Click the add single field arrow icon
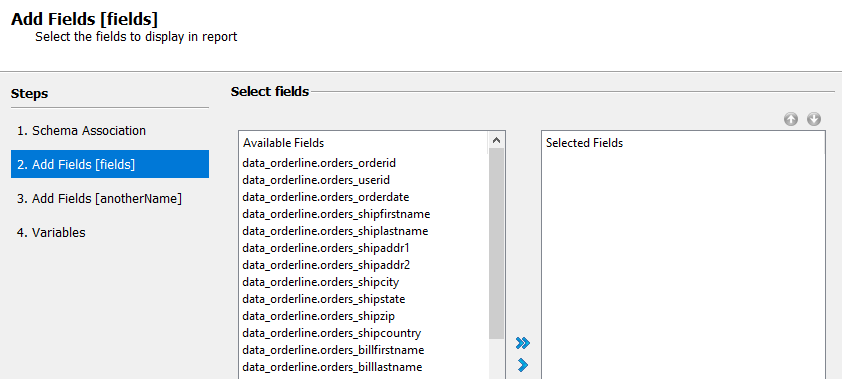The image size is (842, 379). pyautogui.click(x=522, y=366)
